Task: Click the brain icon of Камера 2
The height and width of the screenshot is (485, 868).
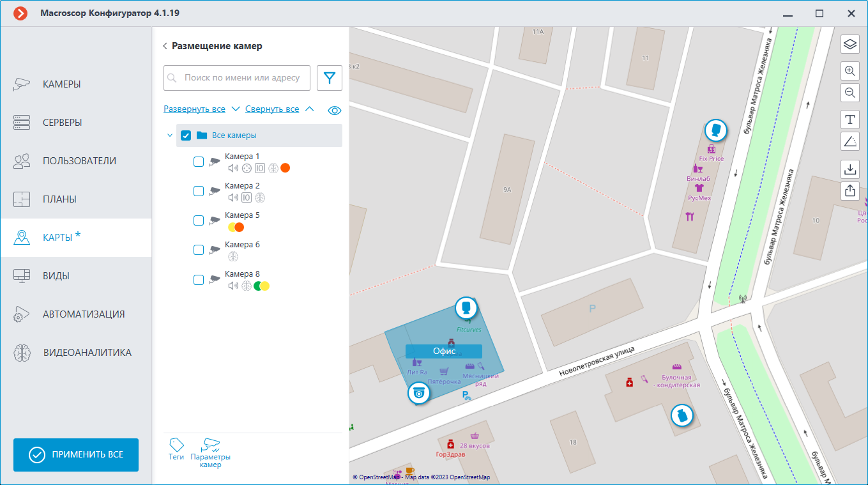Action: (x=259, y=197)
